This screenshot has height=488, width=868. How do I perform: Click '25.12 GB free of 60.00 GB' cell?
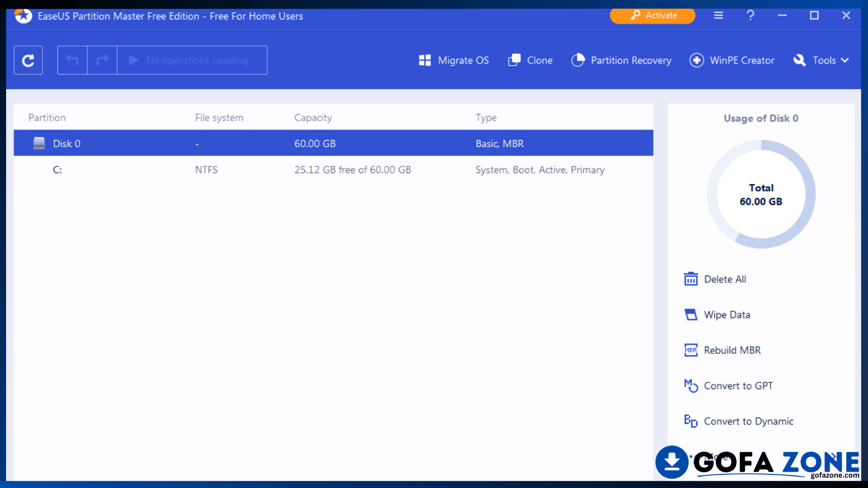point(353,169)
